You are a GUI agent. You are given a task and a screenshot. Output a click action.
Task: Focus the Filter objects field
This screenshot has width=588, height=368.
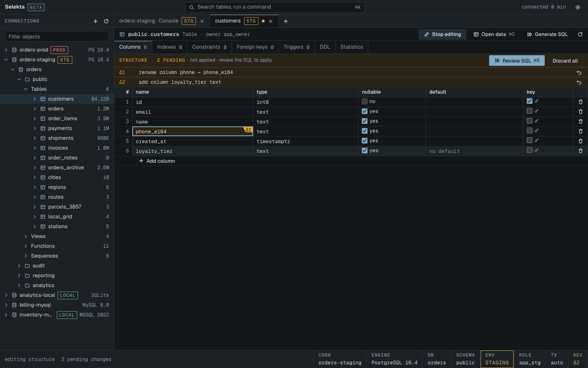(x=57, y=36)
